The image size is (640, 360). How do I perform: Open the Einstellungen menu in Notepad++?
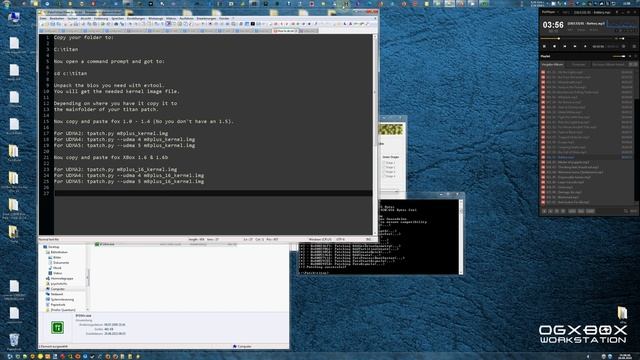(136, 18)
